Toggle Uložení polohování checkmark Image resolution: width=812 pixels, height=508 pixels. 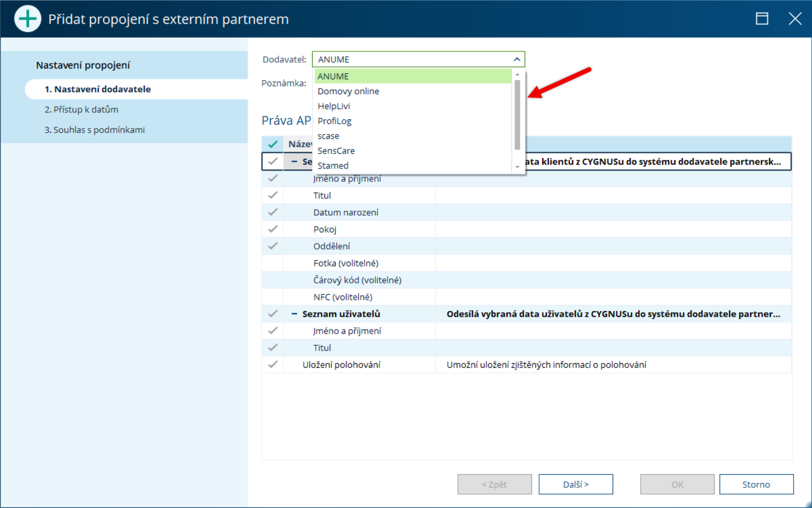point(272,365)
